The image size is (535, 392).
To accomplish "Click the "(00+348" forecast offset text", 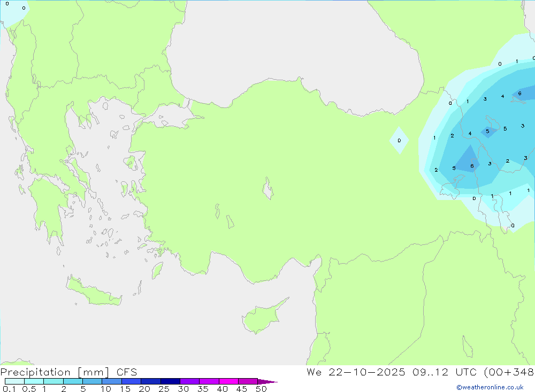I will point(509,372).
